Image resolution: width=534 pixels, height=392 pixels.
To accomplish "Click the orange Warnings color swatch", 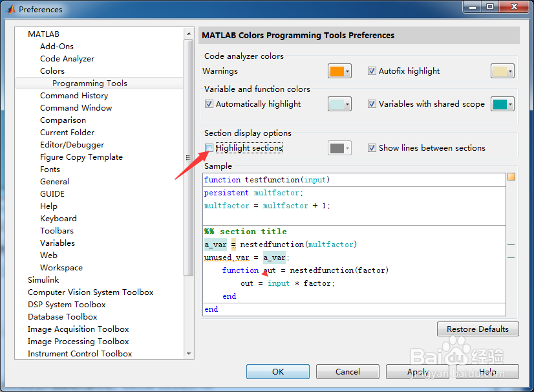I will coord(337,71).
